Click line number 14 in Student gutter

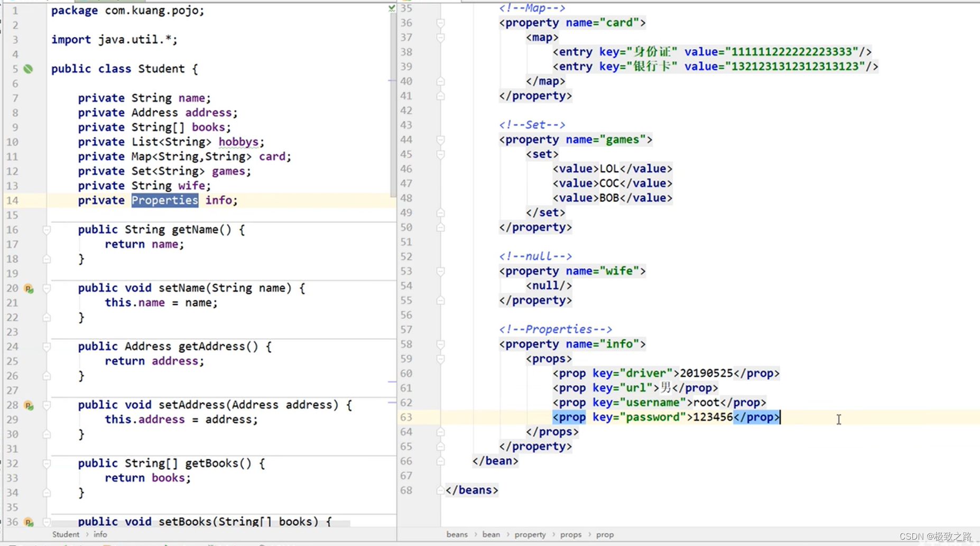tap(12, 201)
